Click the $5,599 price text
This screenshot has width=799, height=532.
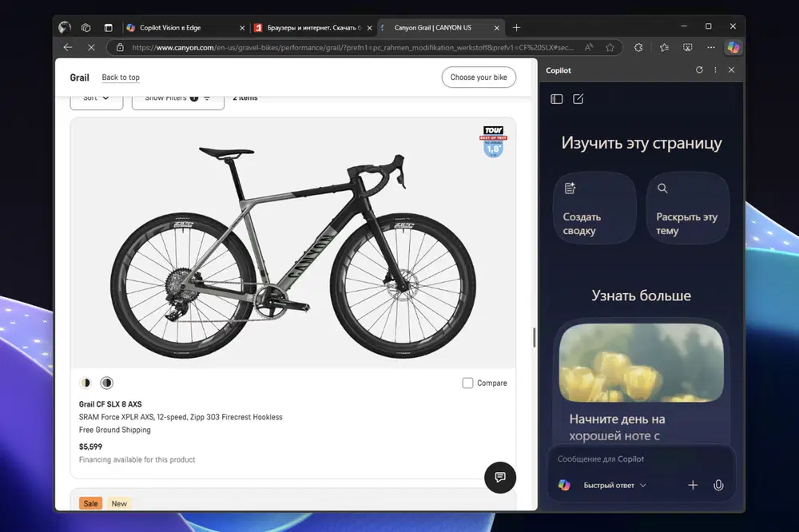click(x=91, y=447)
